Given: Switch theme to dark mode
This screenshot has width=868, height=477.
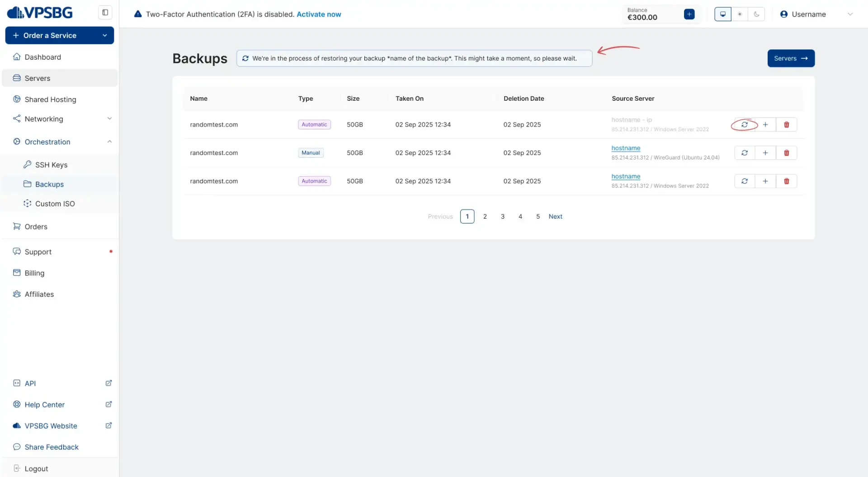Looking at the screenshot, I should [x=756, y=14].
